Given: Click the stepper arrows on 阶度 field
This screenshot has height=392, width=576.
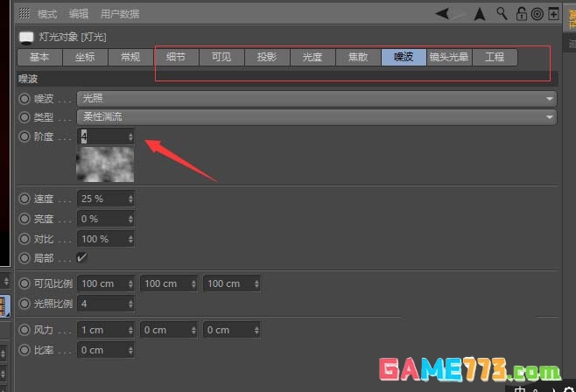Looking at the screenshot, I should [x=130, y=136].
